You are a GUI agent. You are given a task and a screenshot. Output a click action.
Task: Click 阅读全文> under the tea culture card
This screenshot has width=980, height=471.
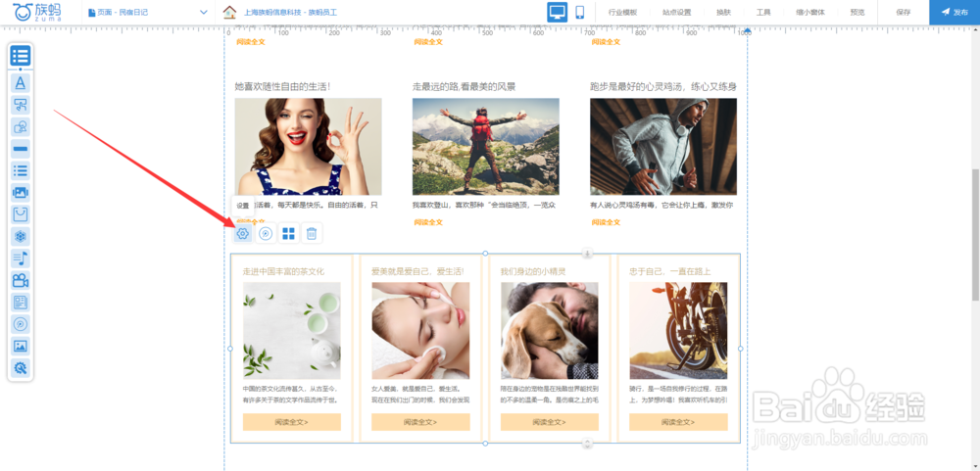[291, 422]
